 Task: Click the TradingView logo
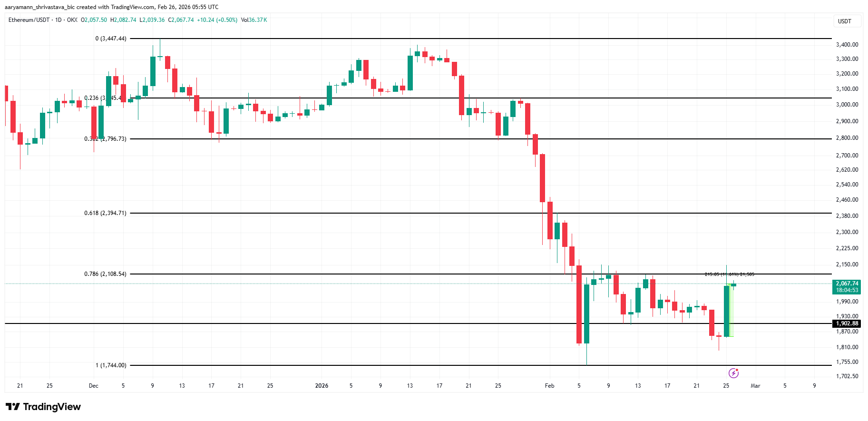click(43, 407)
